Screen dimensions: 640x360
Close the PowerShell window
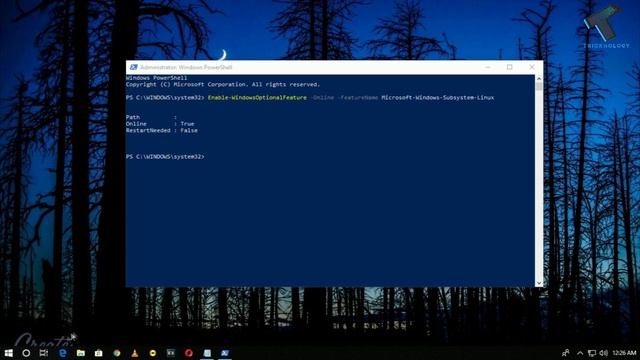pyautogui.click(x=531, y=67)
